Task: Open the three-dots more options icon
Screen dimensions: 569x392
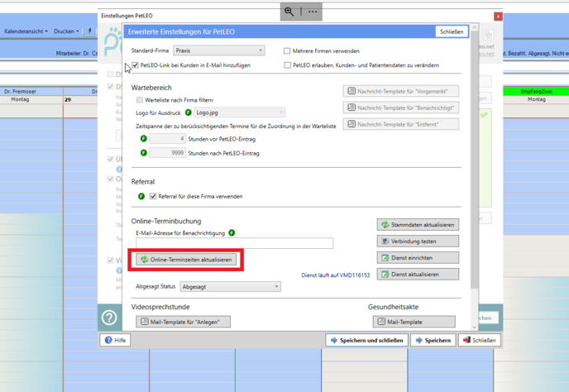Action: (x=313, y=12)
